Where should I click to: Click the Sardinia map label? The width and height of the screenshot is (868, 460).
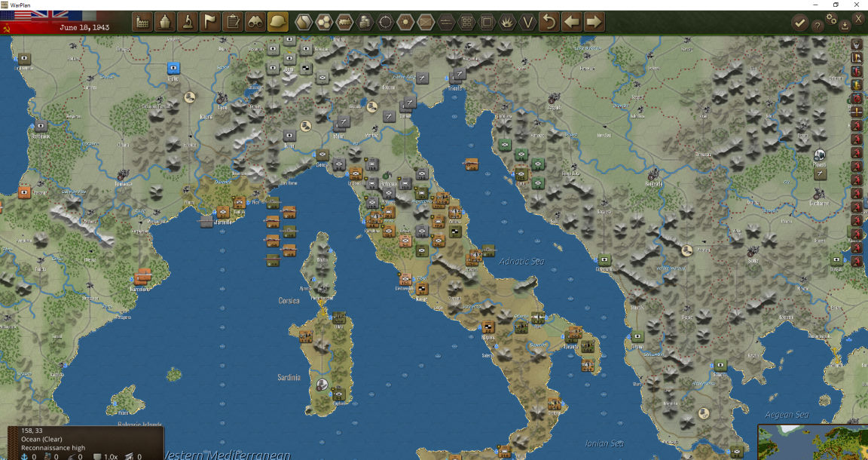coord(289,377)
